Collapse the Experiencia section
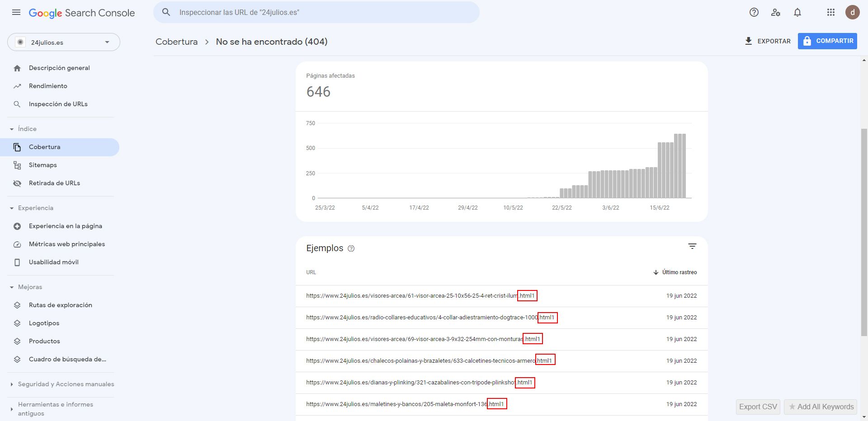Viewport: 868px width, 421px height. tap(12, 208)
